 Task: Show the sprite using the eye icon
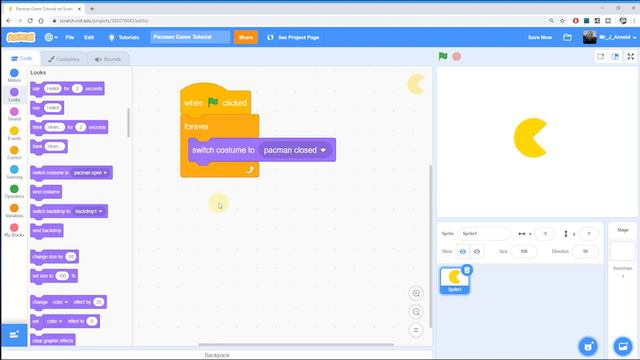coord(462,251)
